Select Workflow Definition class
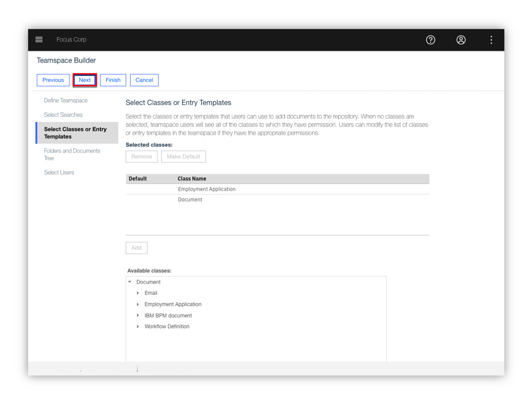Viewport: 532px width, 405px height. (167, 326)
